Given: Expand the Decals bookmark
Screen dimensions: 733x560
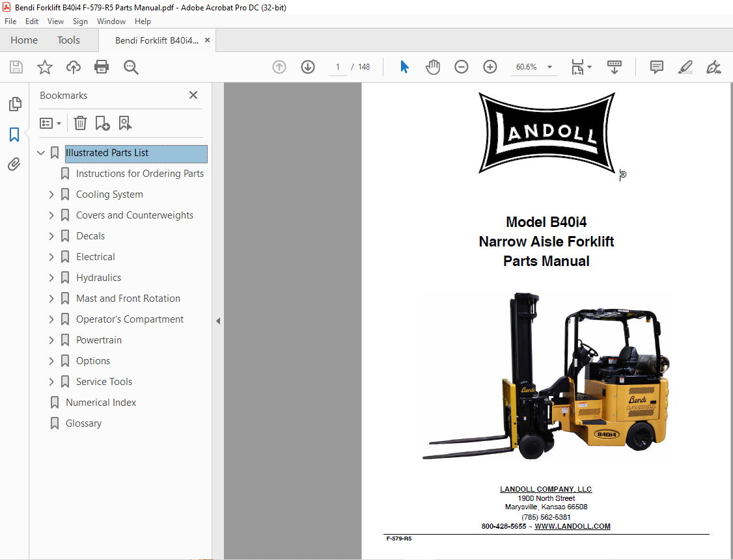Looking at the screenshot, I should (x=51, y=236).
